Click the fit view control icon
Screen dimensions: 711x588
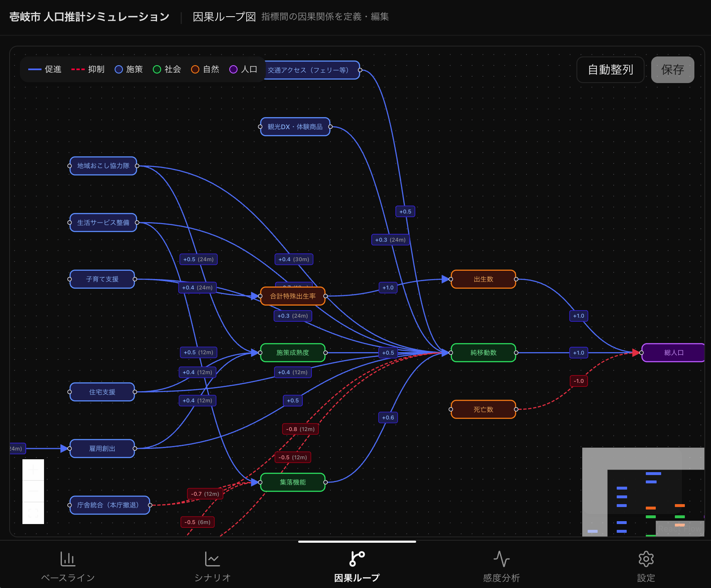(33, 513)
